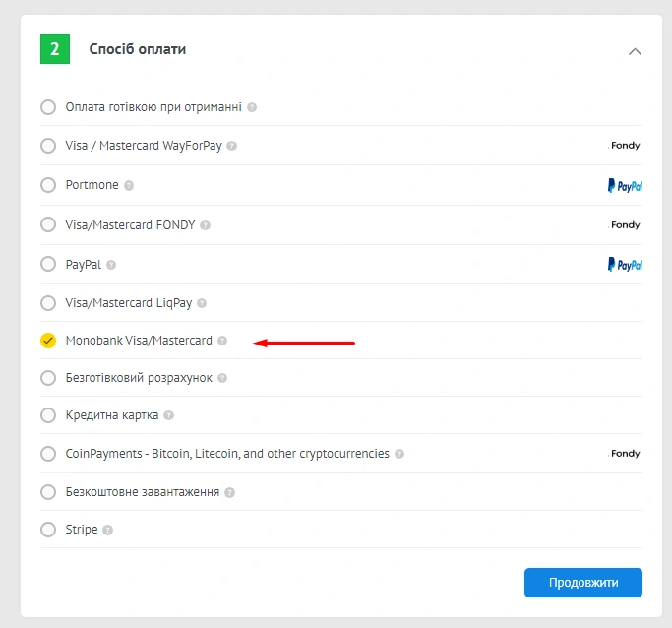Select the PayPal payment radio button
Image resolution: width=672 pixels, height=628 pixels.
[x=48, y=264]
